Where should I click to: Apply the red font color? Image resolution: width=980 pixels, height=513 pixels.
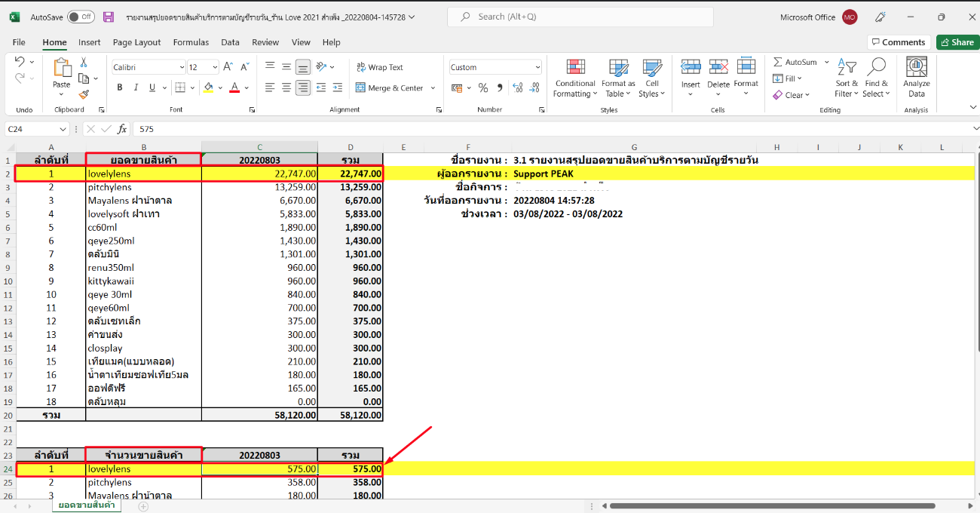[234, 88]
